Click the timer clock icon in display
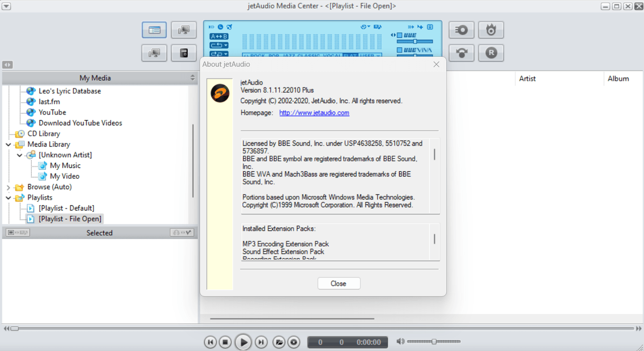644x351 pixels. pyautogui.click(x=220, y=27)
